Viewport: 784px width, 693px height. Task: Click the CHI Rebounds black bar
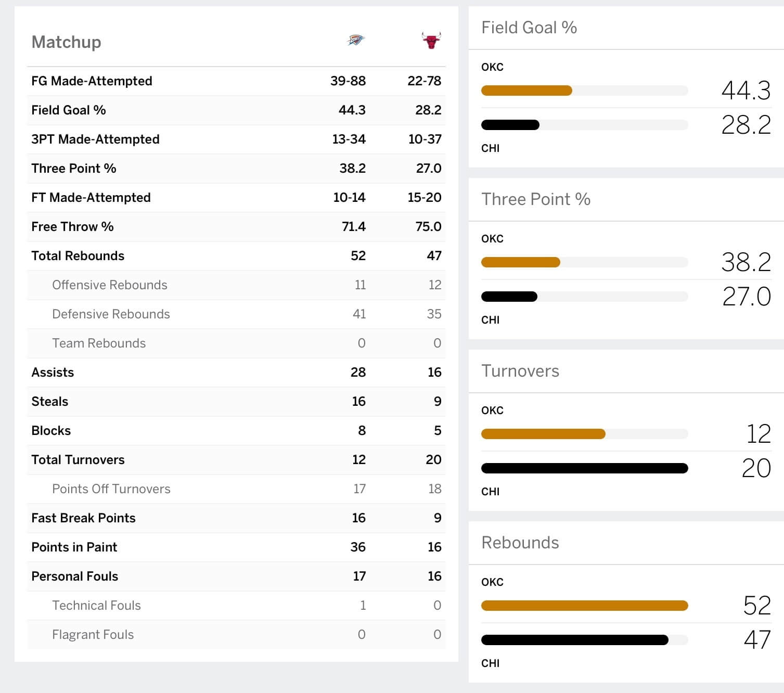click(x=574, y=640)
